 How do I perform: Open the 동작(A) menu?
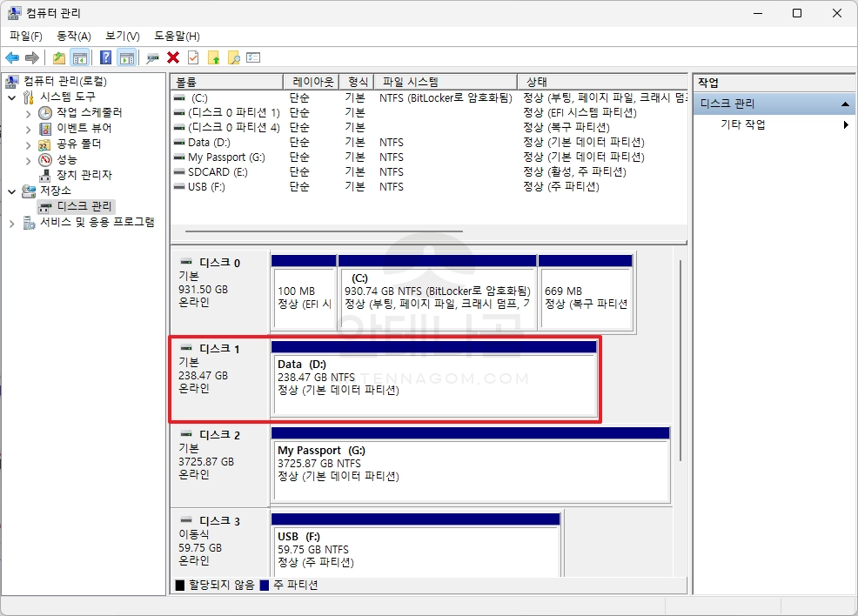tap(73, 36)
